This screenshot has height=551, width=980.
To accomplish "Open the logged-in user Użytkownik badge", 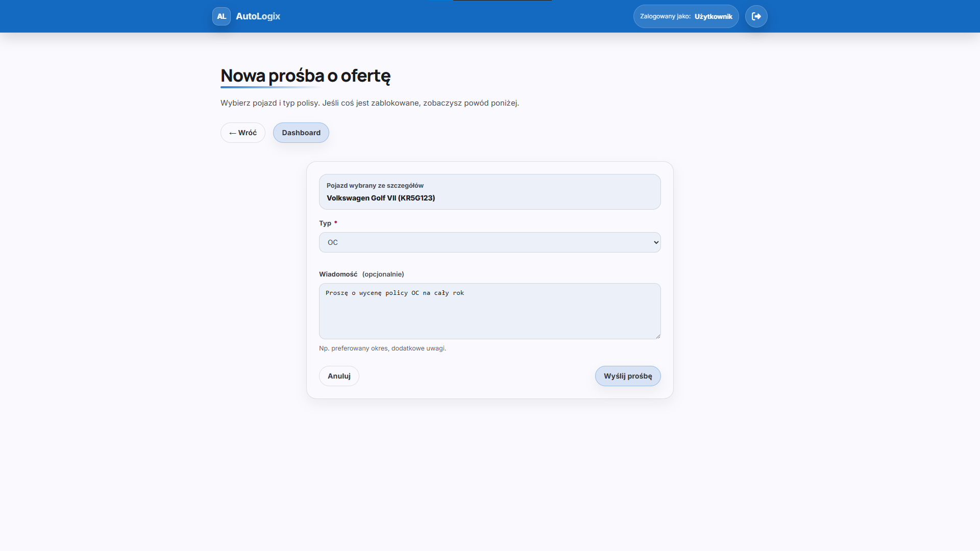I will pyautogui.click(x=686, y=16).
